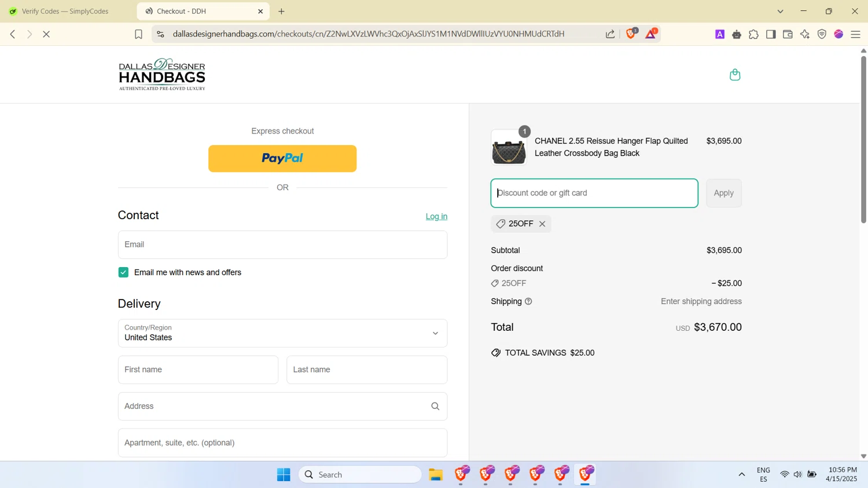Open the tab search dropdown arrow
The height and width of the screenshot is (488, 868).
click(x=780, y=11)
